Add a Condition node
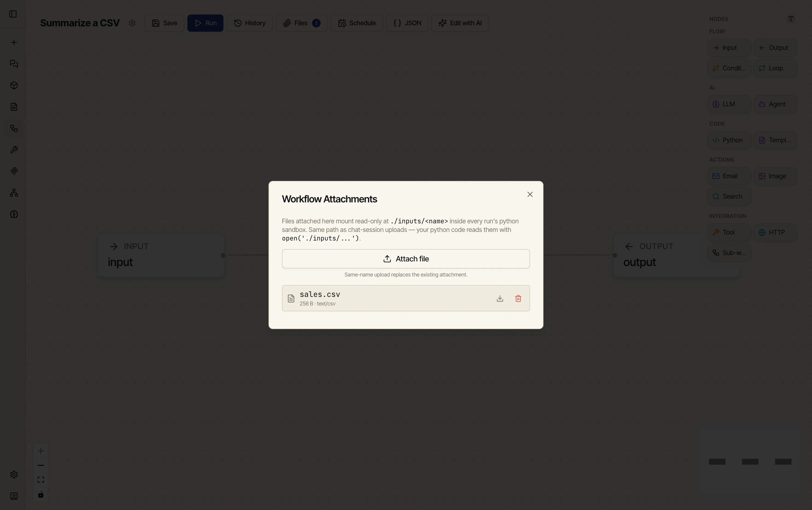 click(729, 68)
